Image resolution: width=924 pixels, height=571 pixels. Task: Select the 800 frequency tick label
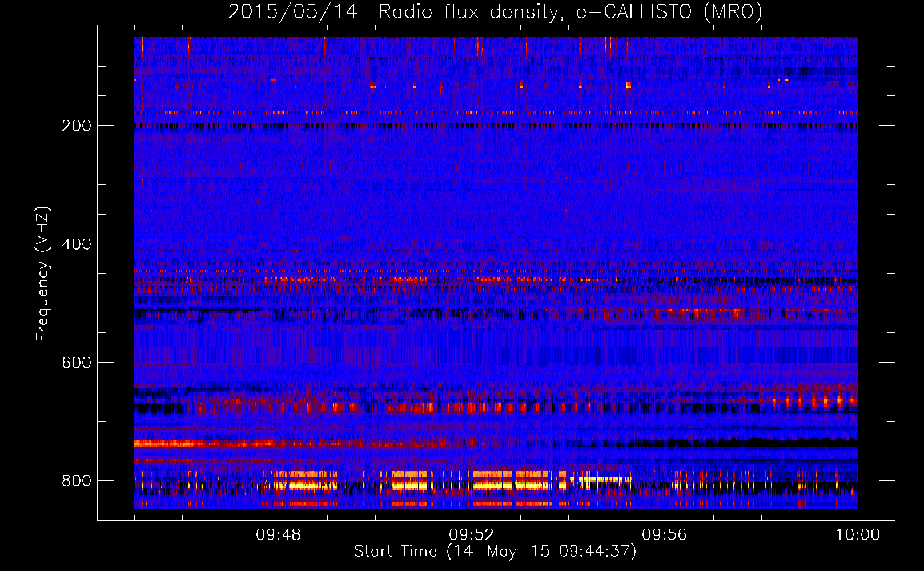coord(77,481)
